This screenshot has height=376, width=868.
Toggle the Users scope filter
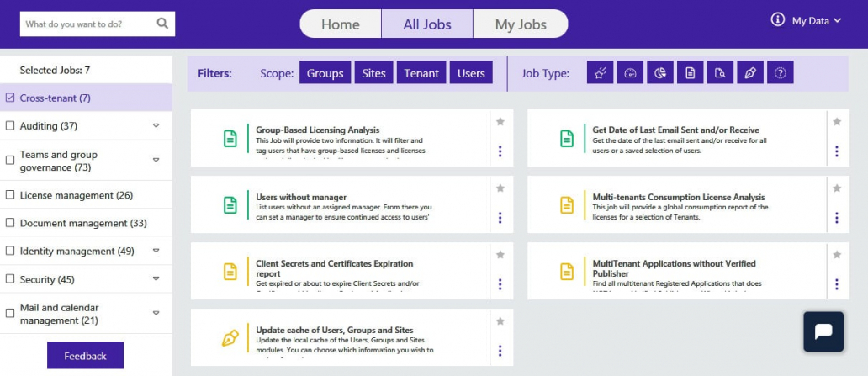coord(471,73)
